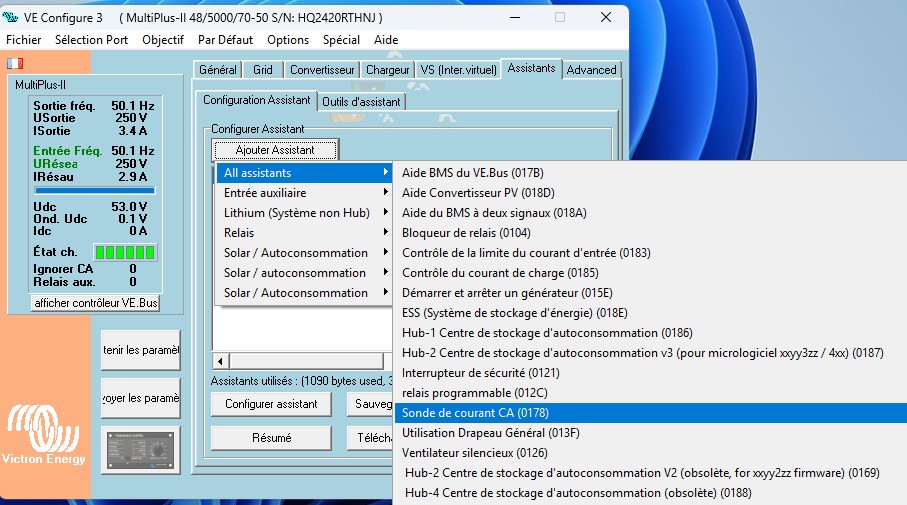
Task: Click the French flag language icon
Action: click(15, 63)
